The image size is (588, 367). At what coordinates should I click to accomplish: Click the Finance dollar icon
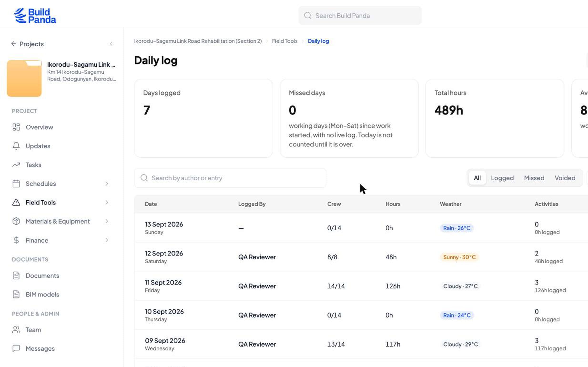coord(16,240)
